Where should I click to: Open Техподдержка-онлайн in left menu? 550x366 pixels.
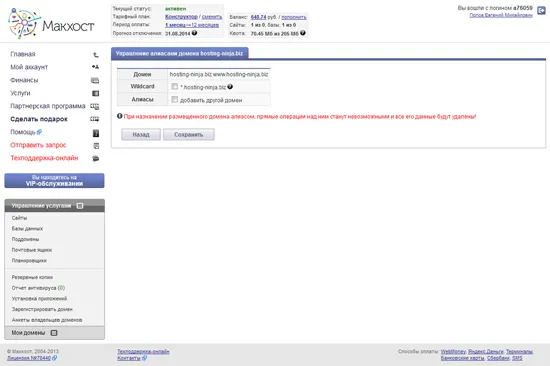click(x=44, y=158)
